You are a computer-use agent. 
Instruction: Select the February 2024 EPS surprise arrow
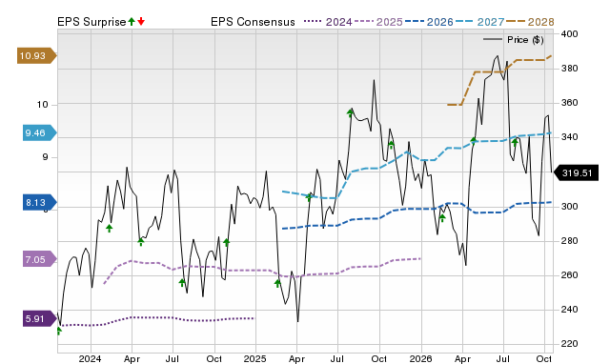click(x=110, y=229)
